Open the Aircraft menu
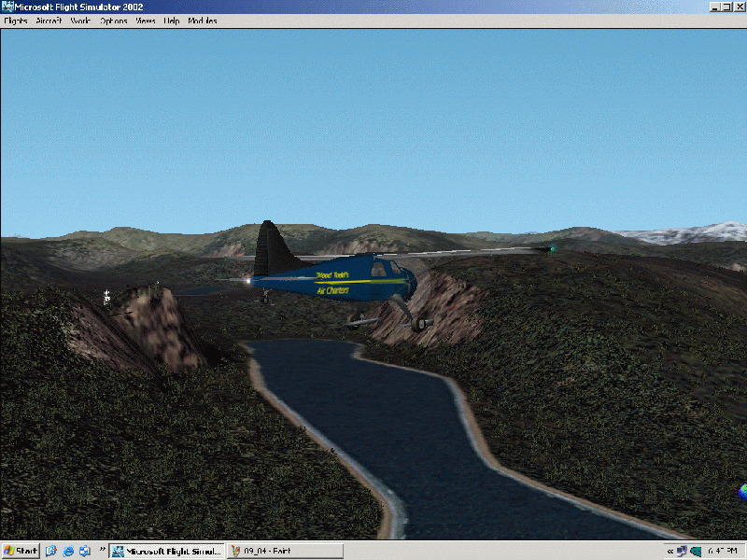The image size is (747, 560). tap(49, 21)
